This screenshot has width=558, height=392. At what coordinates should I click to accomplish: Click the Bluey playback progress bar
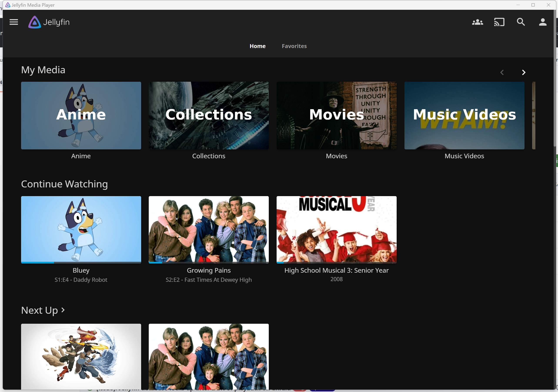click(x=81, y=262)
